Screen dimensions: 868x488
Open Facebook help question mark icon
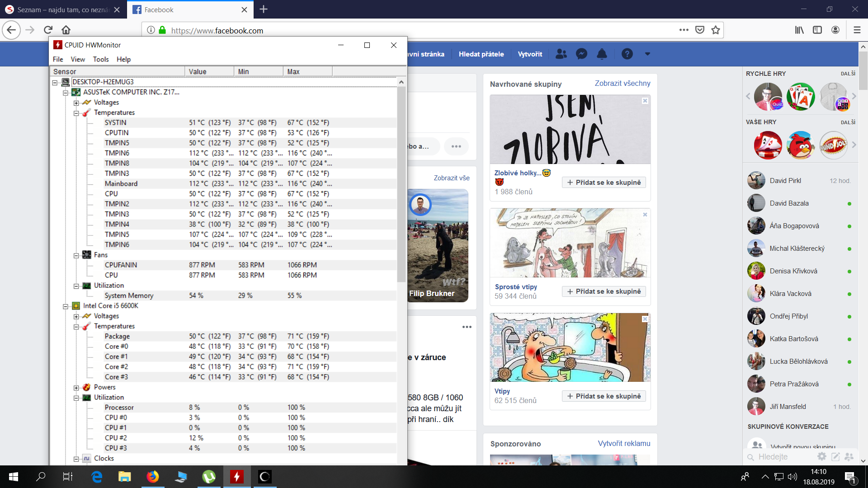pyautogui.click(x=627, y=54)
